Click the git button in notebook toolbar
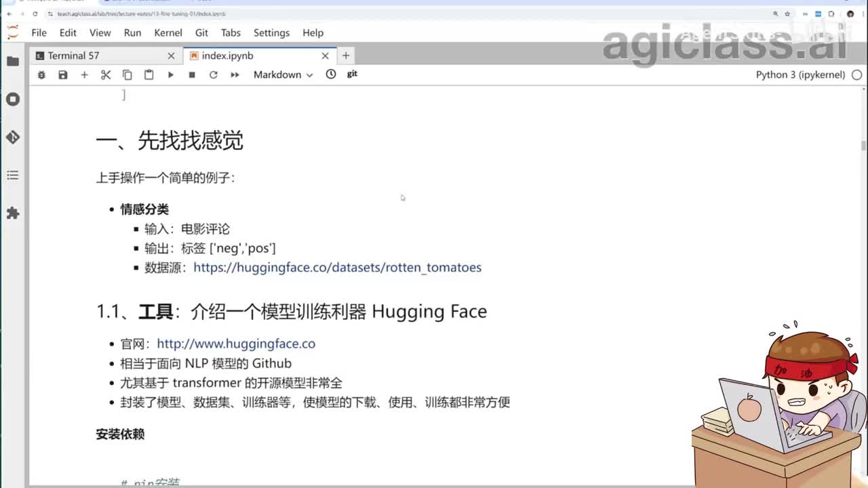 tap(352, 74)
